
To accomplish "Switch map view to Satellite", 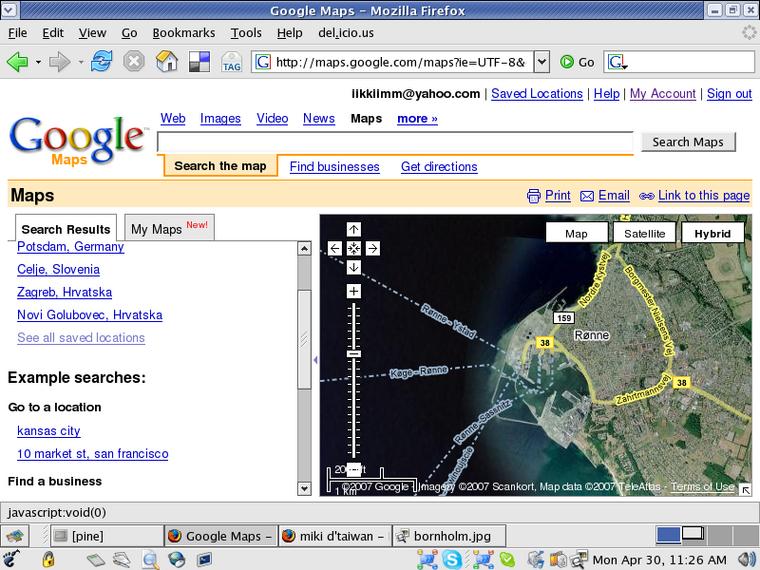I will coord(644,234).
